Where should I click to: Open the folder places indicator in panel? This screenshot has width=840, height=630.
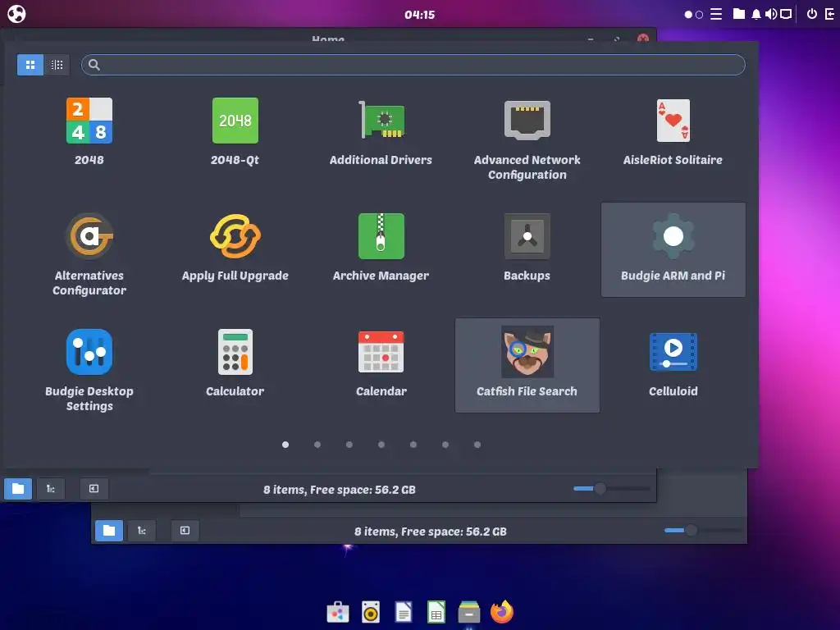739,14
